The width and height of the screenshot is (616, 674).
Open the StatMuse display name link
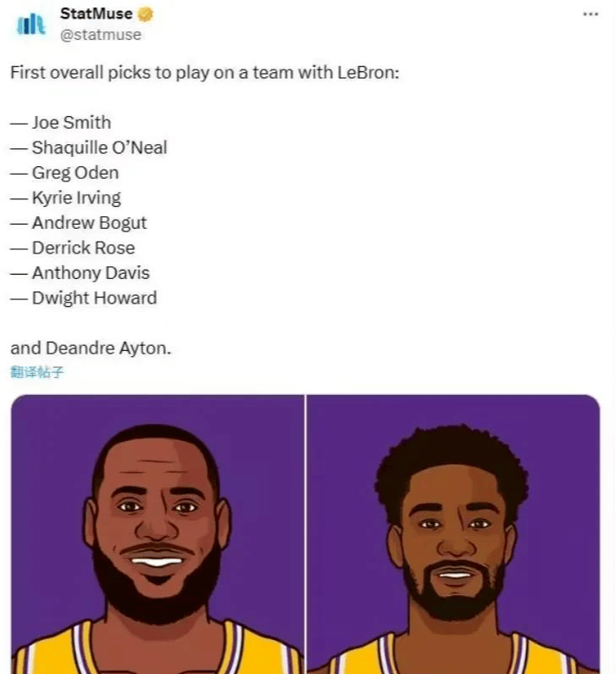point(97,14)
